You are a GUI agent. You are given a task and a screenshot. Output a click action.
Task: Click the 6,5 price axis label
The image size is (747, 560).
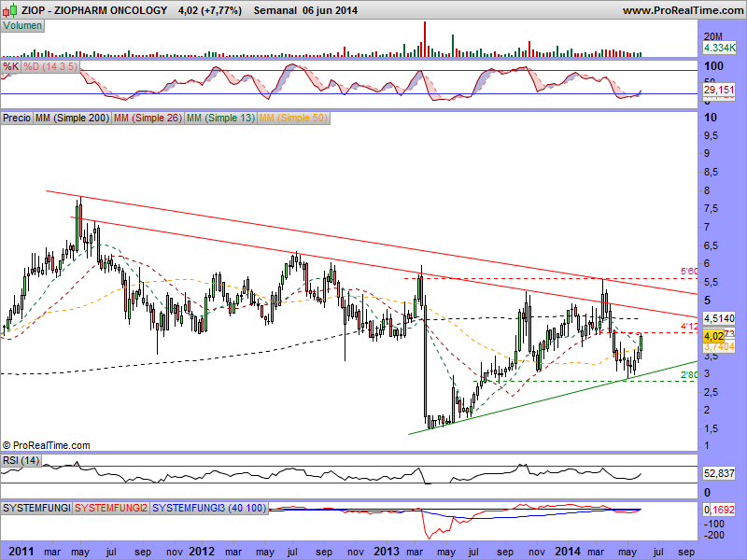[711, 245]
